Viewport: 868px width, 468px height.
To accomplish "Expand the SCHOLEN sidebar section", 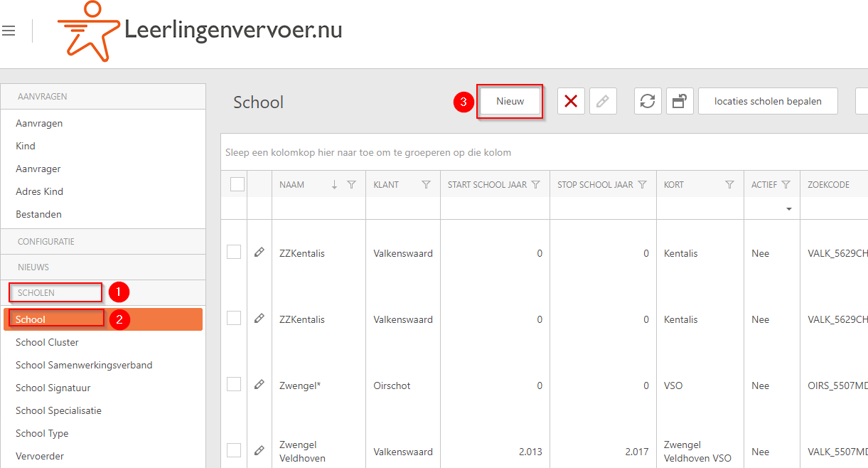I will click(55, 292).
